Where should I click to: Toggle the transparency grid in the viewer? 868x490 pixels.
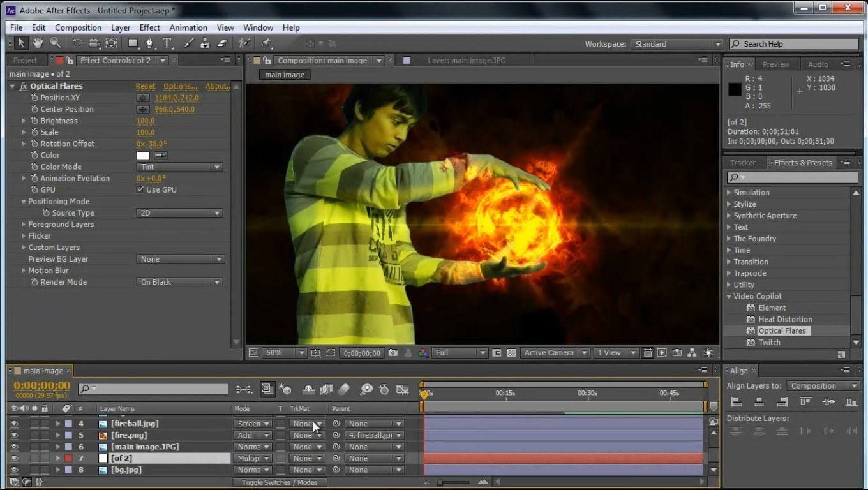tap(511, 352)
